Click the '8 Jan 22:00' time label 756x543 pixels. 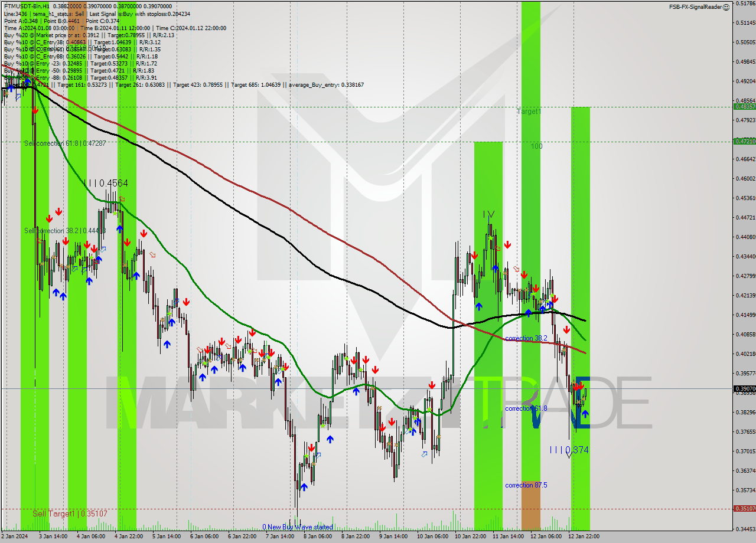(x=356, y=537)
